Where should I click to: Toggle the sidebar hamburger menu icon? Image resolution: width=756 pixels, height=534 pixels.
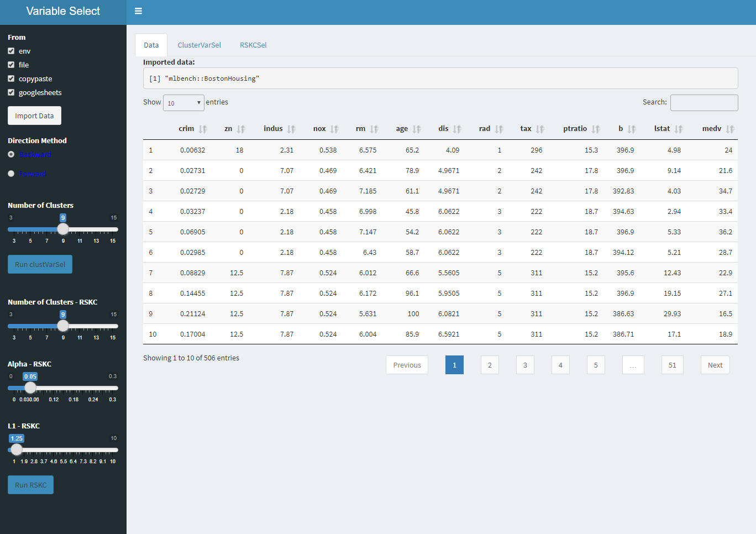click(x=138, y=11)
